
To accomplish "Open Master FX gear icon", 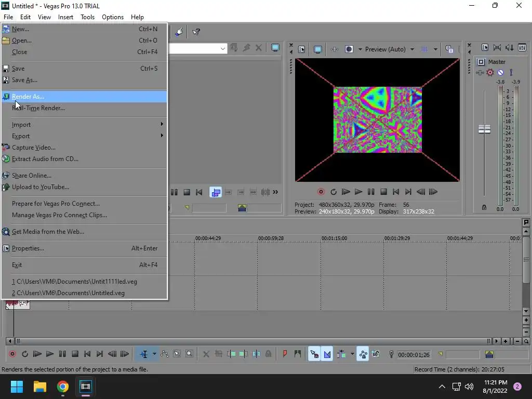I will [x=490, y=73].
